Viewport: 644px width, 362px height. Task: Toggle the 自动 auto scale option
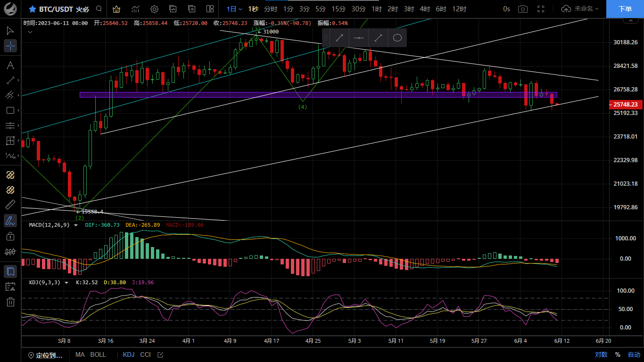[634, 354]
